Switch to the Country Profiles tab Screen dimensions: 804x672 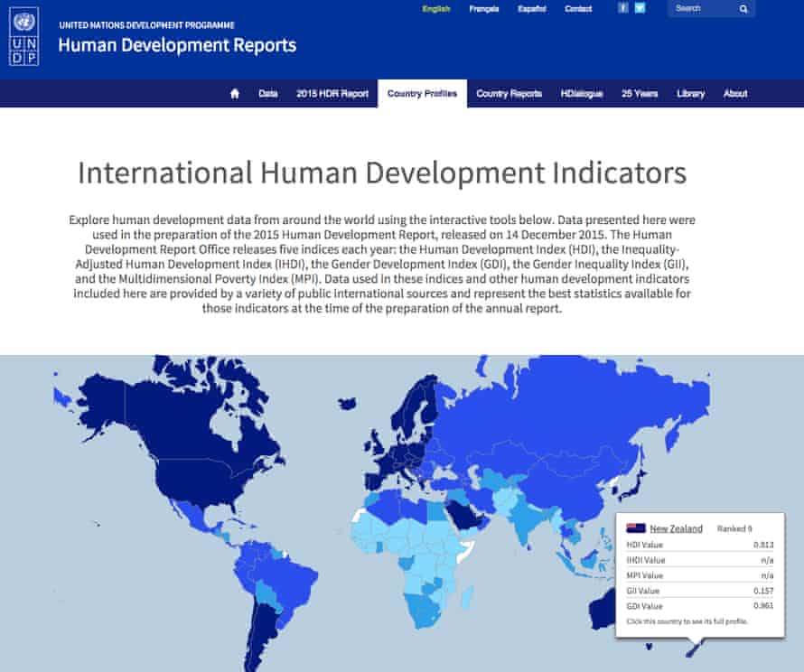click(423, 93)
